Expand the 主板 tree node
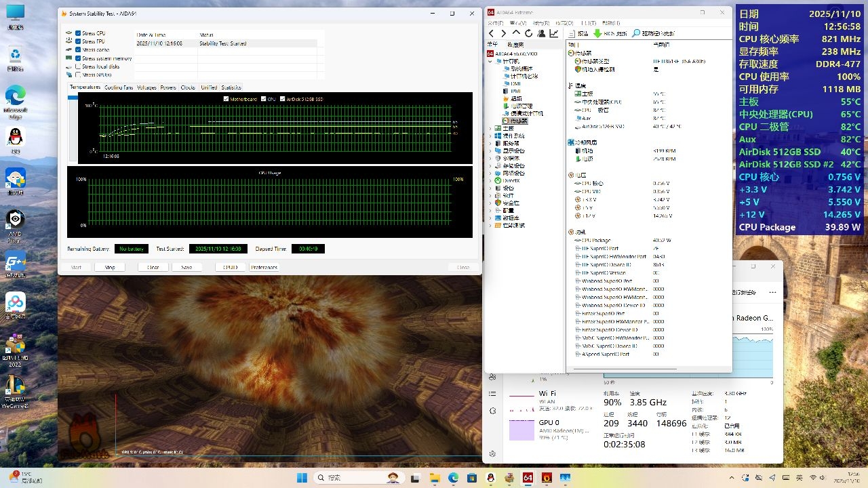The image size is (868, 488). click(491, 128)
